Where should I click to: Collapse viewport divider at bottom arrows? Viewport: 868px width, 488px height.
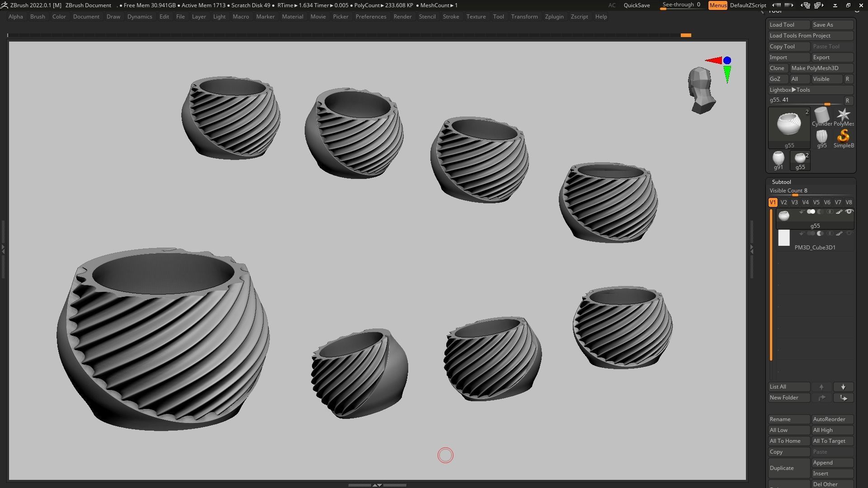(377, 485)
